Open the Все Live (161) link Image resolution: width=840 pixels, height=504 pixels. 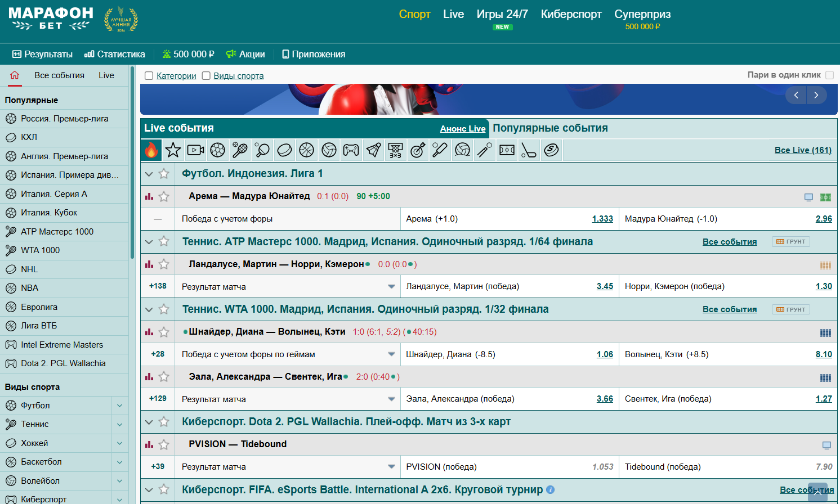coord(803,150)
